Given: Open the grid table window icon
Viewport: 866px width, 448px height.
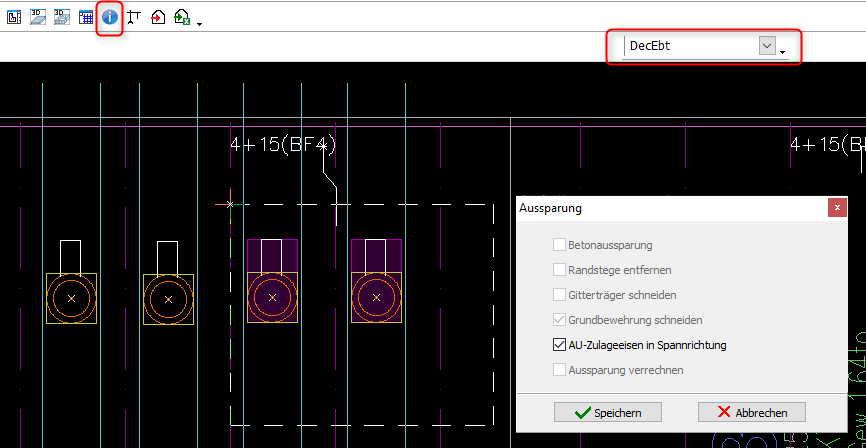Looking at the screenshot, I should 86,17.
